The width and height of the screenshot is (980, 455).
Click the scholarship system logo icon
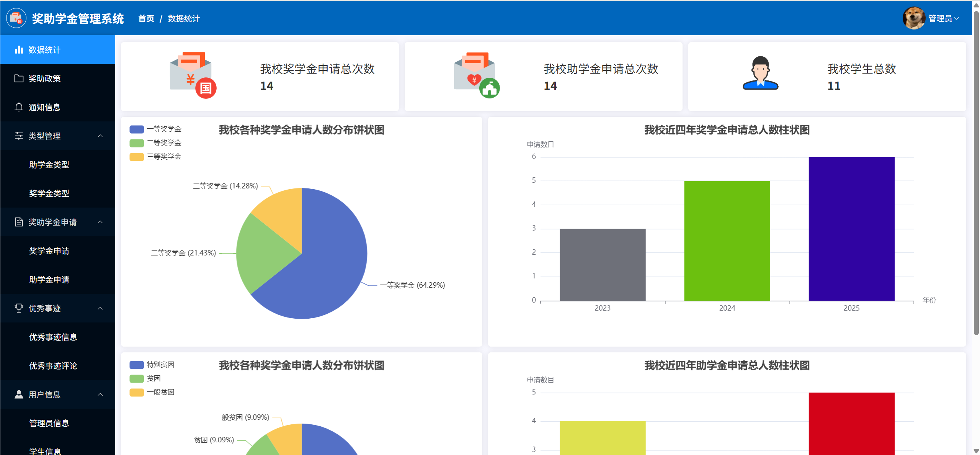pos(16,18)
